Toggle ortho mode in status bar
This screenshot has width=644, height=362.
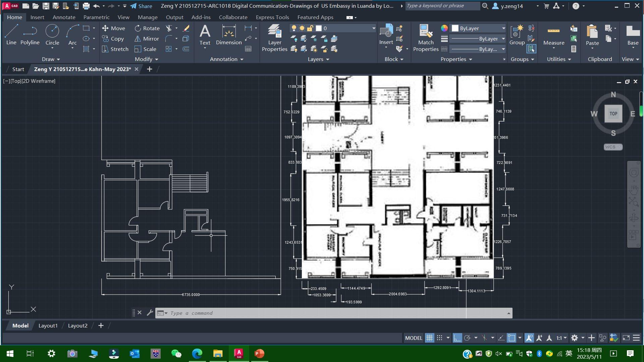point(457,338)
